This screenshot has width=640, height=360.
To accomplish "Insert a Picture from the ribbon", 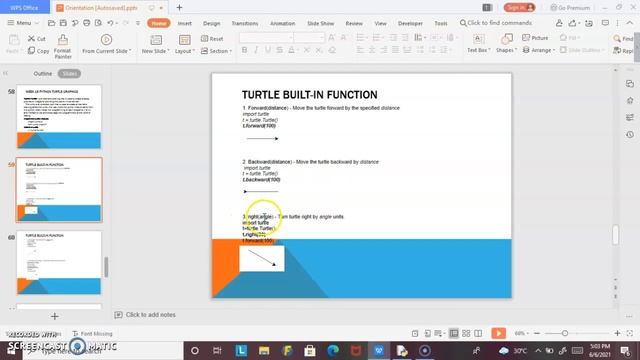I will click(x=535, y=38).
